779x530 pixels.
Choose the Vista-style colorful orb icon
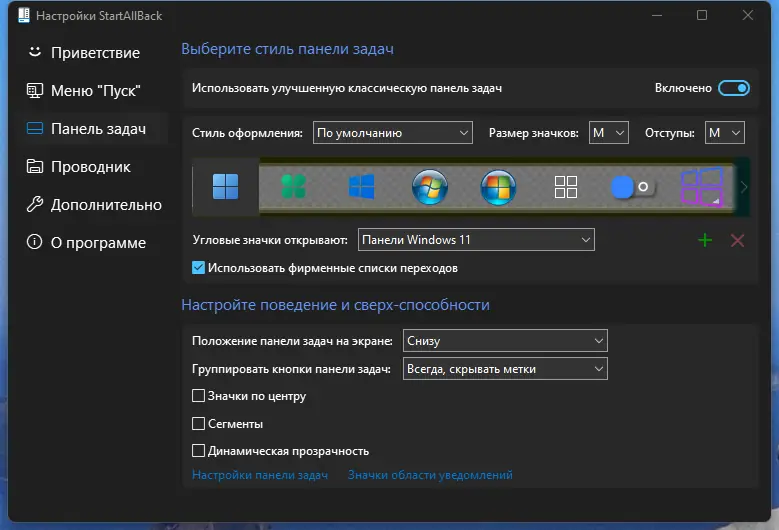pos(498,187)
